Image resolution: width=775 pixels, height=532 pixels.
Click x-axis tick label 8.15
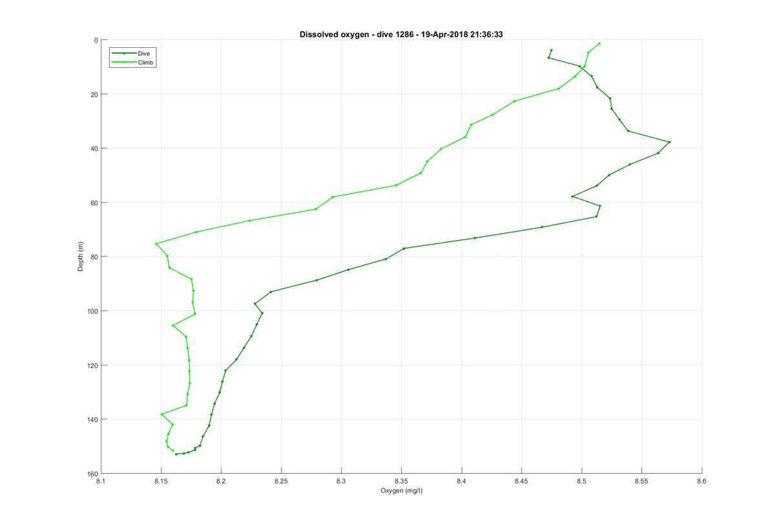point(161,481)
